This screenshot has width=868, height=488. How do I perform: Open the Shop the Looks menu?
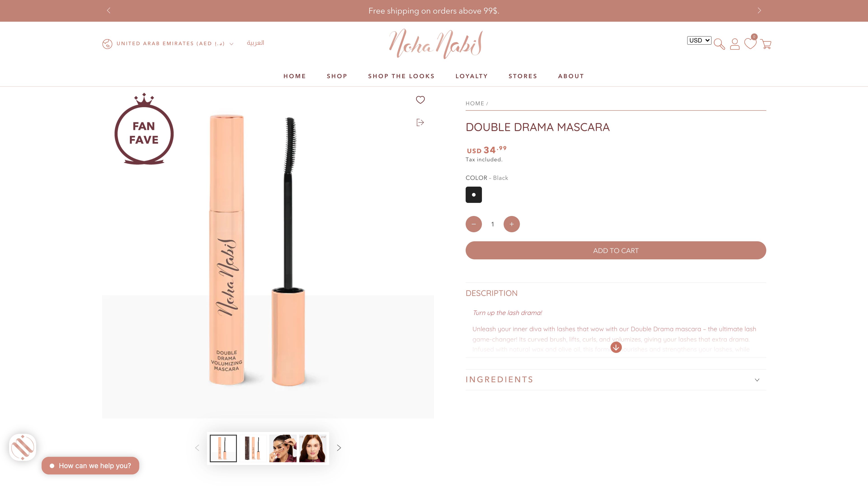click(401, 76)
